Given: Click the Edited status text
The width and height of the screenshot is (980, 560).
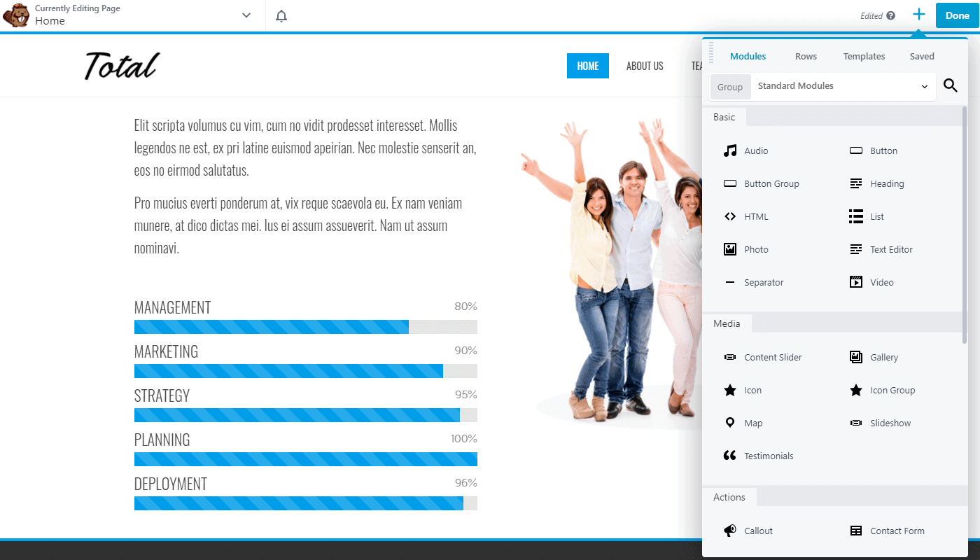Looking at the screenshot, I should 871,15.
